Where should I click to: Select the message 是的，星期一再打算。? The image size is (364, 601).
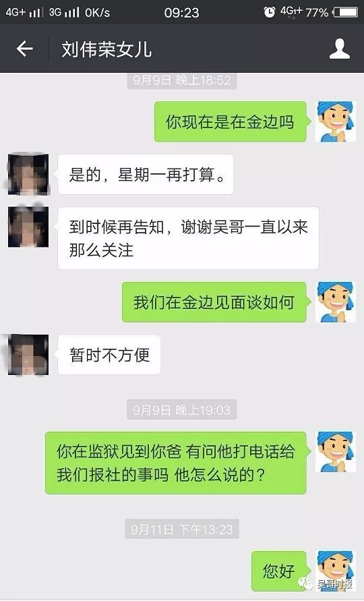click(x=146, y=175)
